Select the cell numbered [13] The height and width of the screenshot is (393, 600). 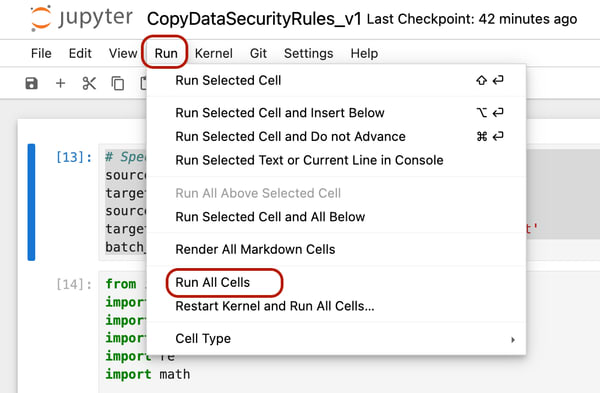[x=74, y=157]
